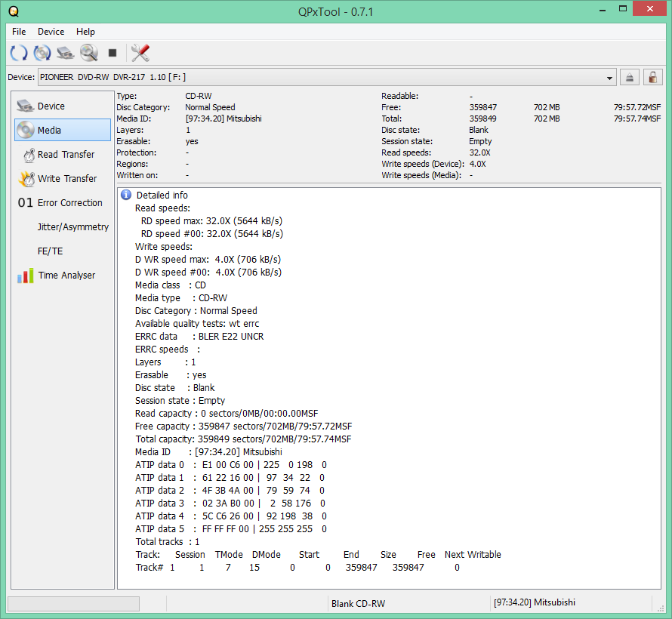Click 'ERRC data : BLER E22 UNCR' line
The height and width of the screenshot is (619, 672).
[x=199, y=337]
